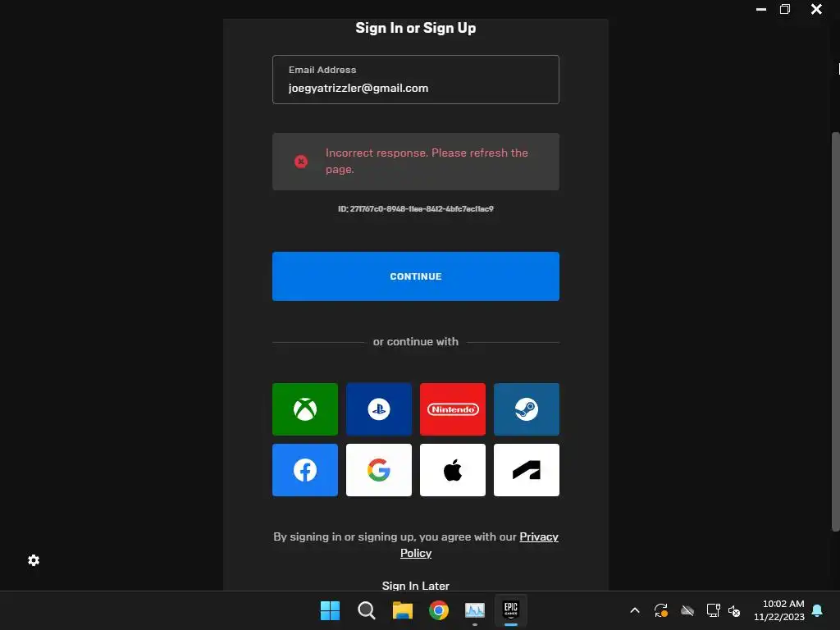Screen dimensions: 840x630
Task: Open the clock and date panel
Action: point(779,610)
